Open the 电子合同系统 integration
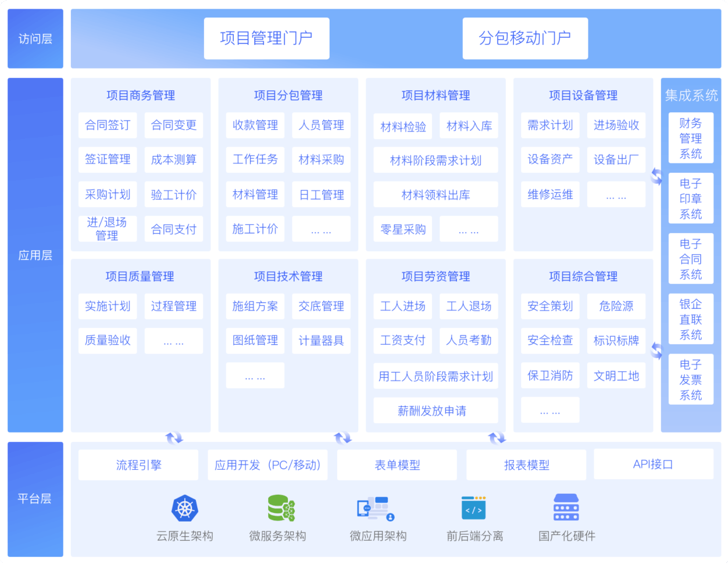The height and width of the screenshot is (564, 728). tap(691, 259)
